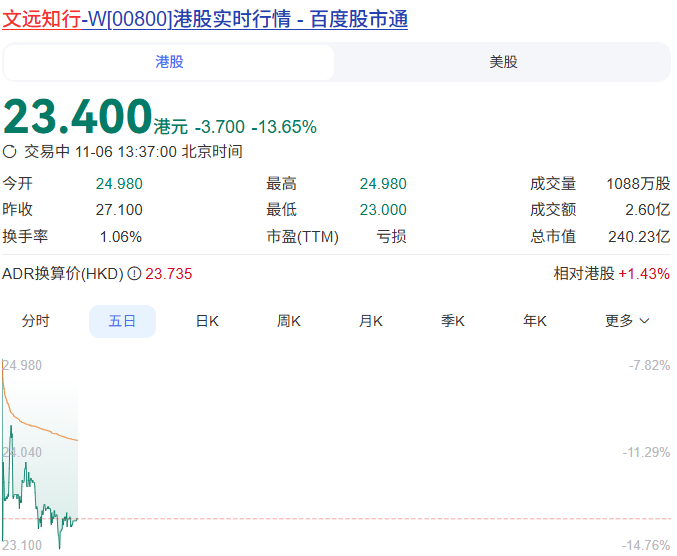Click the clock icon before 交易中
Screen dimensions: 677x556
(x=10, y=152)
